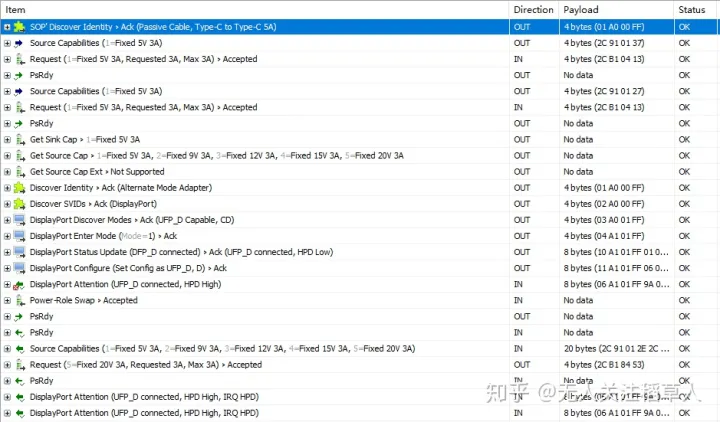The image size is (720, 422).
Task: Click the monitor icon of DisplayPort Configure
Action: (19, 268)
